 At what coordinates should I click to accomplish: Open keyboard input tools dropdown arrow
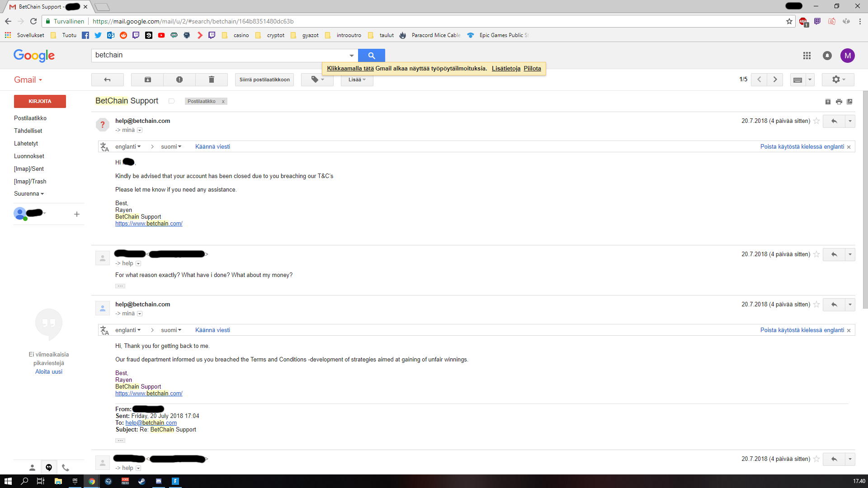tap(810, 80)
